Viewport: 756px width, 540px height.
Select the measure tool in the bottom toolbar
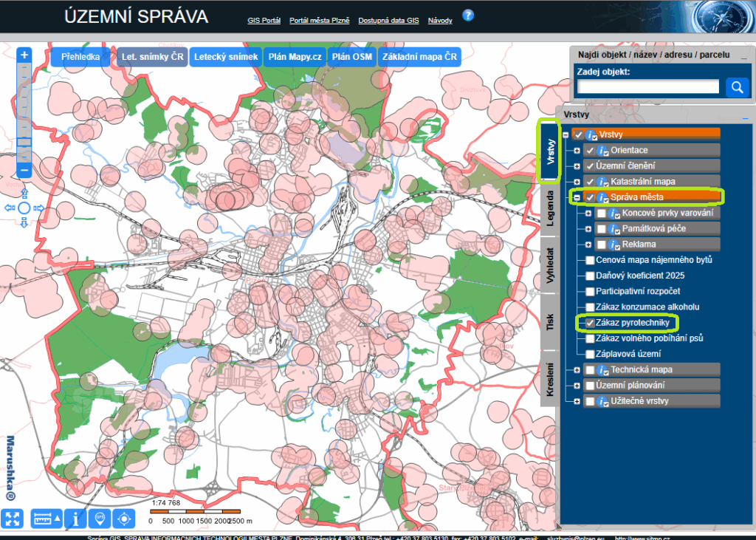44,519
